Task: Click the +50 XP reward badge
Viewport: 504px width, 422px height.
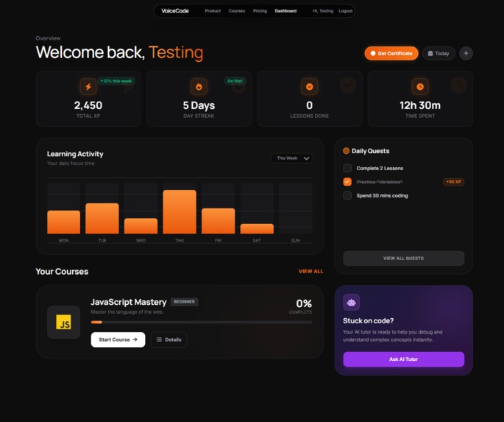Action: [x=453, y=182]
